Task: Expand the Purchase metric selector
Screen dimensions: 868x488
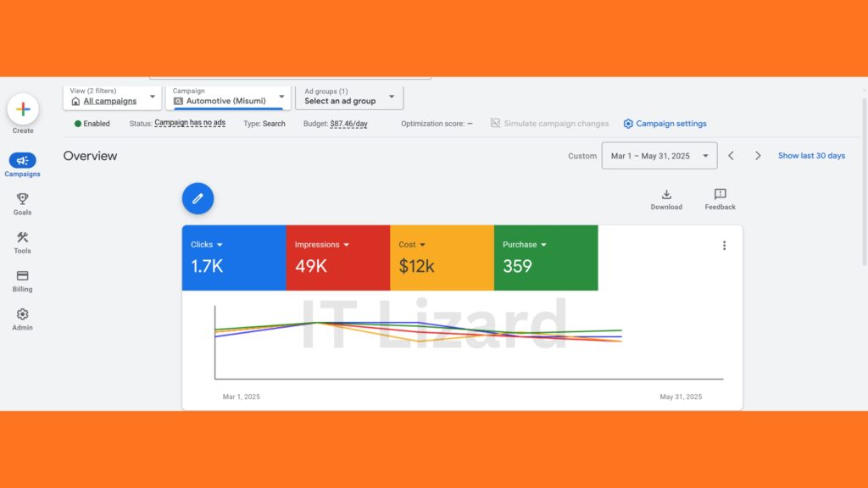Action: [542, 244]
